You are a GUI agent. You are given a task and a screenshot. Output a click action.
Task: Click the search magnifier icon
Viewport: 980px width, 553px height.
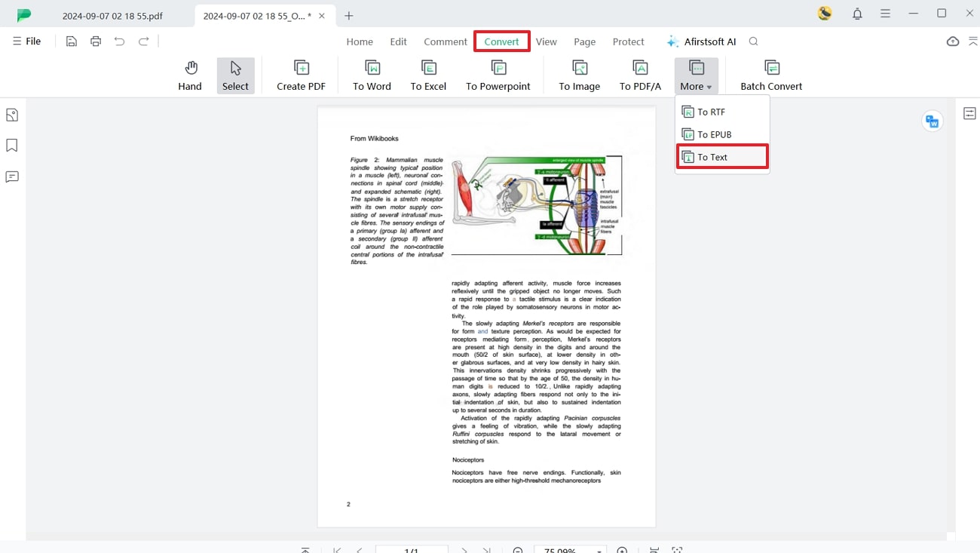pos(754,41)
